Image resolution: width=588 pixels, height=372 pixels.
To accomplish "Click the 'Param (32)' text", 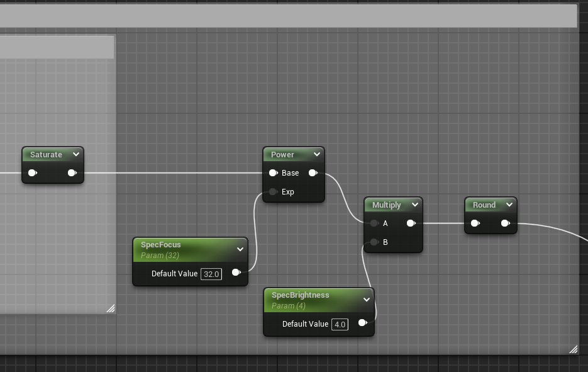I will click(160, 256).
